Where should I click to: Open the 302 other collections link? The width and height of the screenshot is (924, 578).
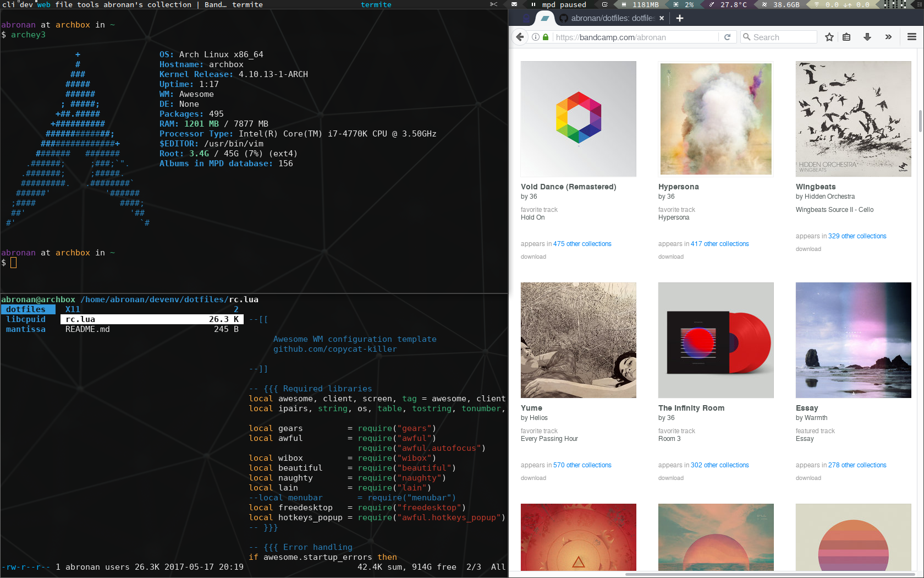click(x=719, y=465)
